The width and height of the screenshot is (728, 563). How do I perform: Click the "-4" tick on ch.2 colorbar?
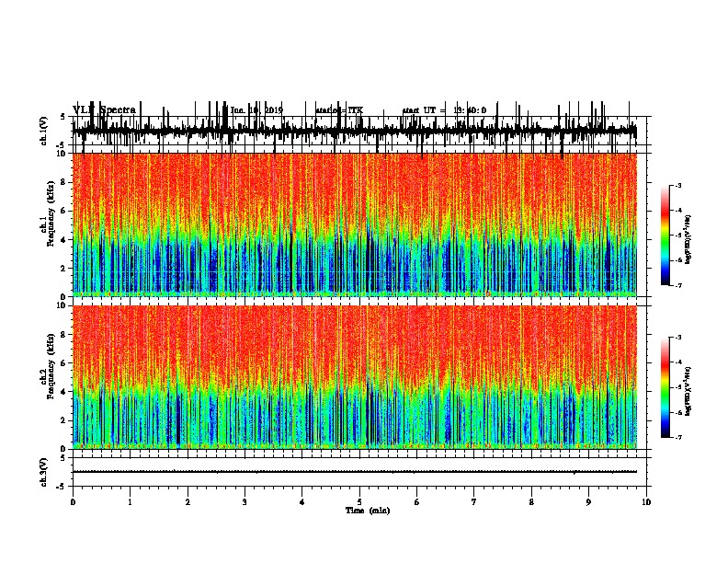point(677,362)
